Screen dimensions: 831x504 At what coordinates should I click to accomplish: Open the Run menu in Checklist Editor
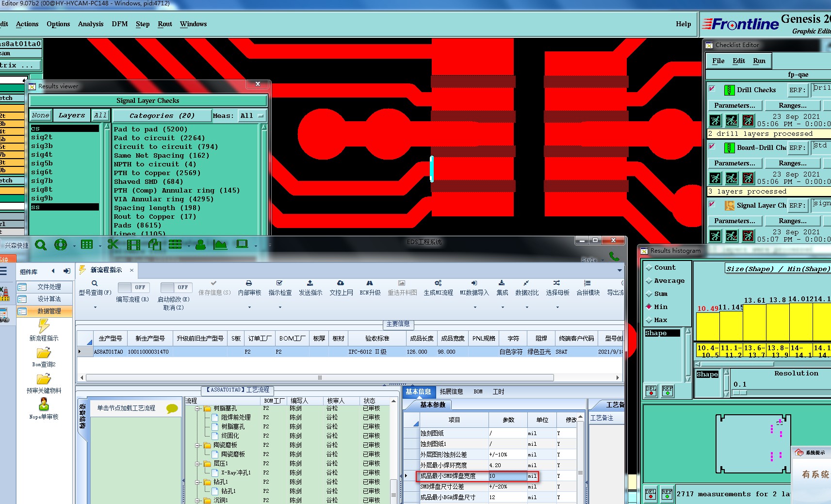point(759,61)
